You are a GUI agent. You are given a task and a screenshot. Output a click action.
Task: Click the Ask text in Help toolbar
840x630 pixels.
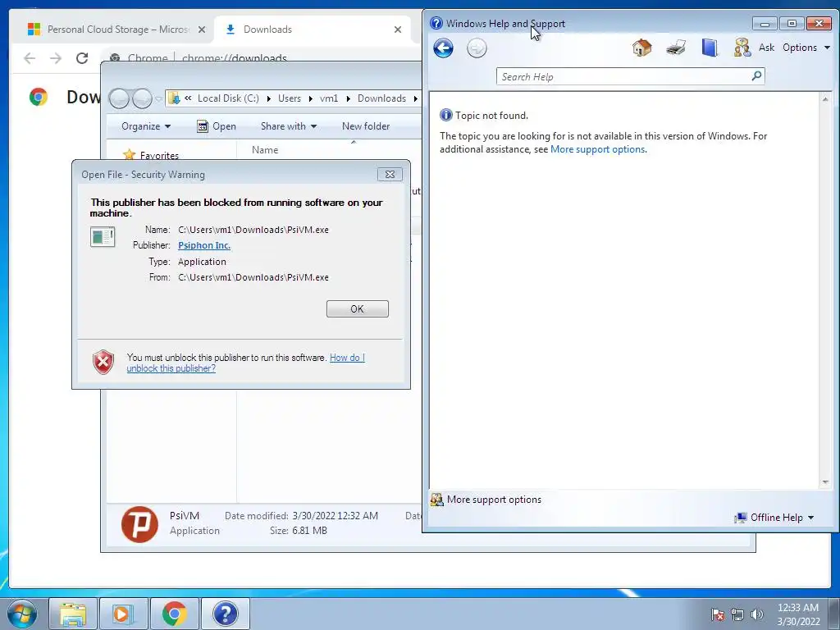[766, 48]
